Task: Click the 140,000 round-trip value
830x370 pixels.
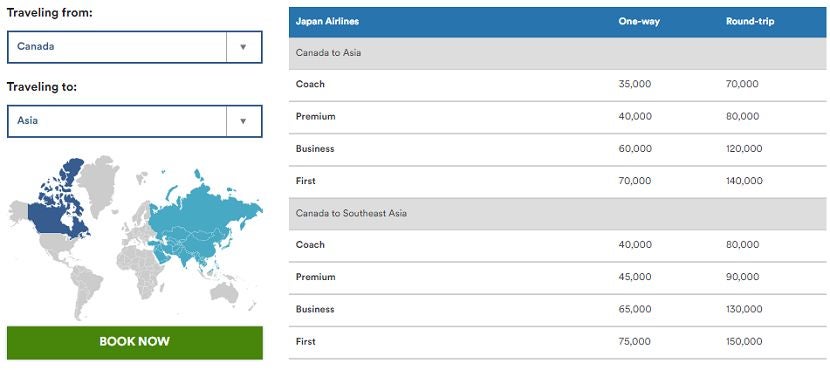Action: coord(744,181)
